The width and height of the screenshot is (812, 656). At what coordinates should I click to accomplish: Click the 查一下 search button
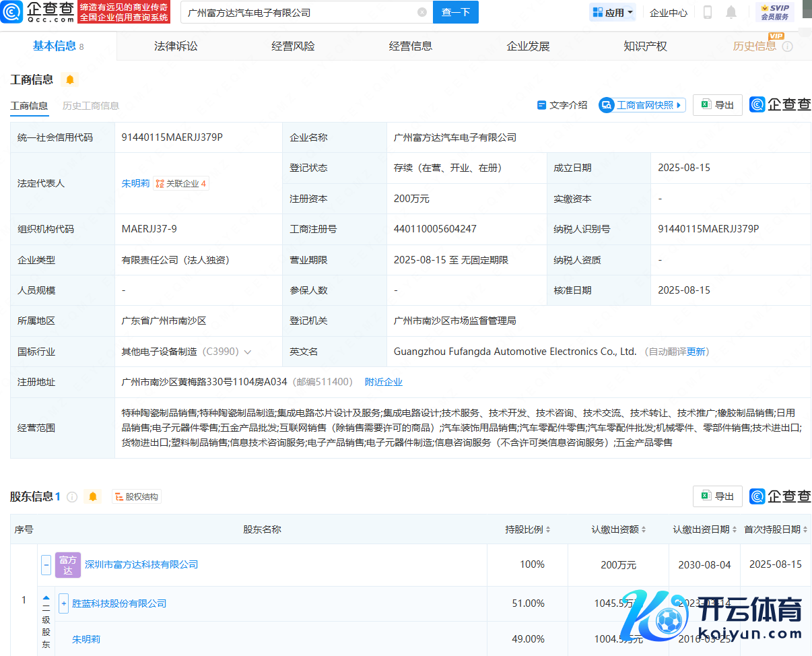455,12
